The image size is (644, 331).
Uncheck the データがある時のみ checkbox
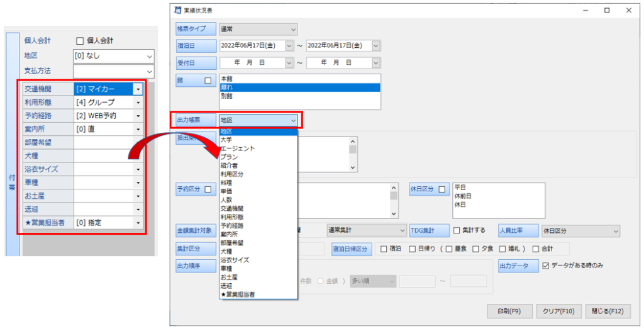tap(545, 266)
